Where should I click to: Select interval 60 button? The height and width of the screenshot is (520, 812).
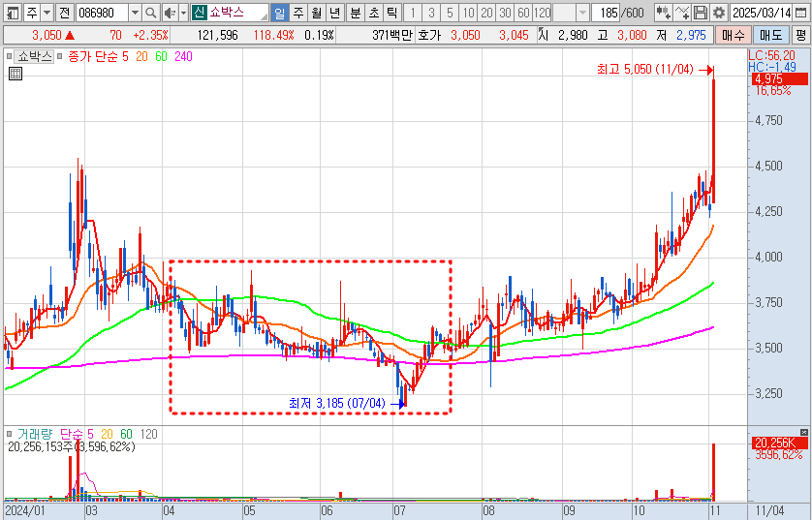[x=523, y=13]
